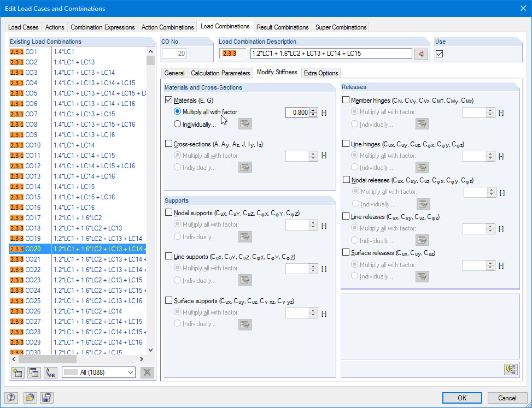Enable the Member hinges checkbox
The height and width of the screenshot is (408, 532).
[x=346, y=100]
